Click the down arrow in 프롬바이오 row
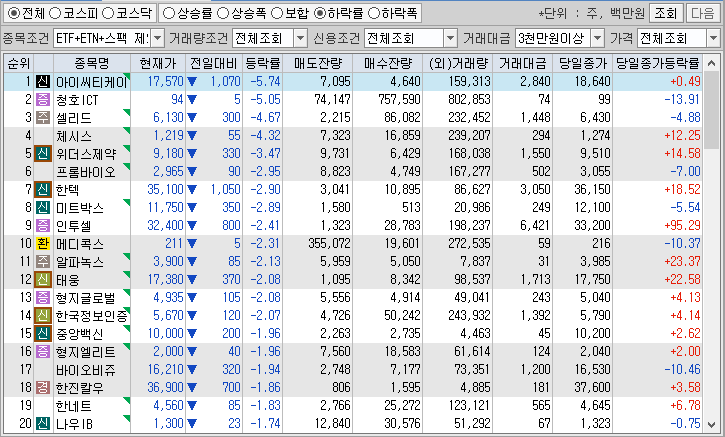 (x=192, y=172)
